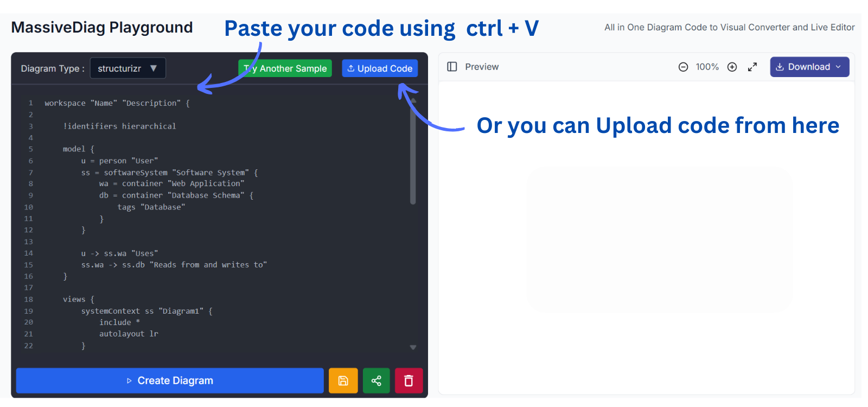This screenshot has width=868, height=407.
Task: Toggle the preview panel sidebar icon
Action: (452, 67)
